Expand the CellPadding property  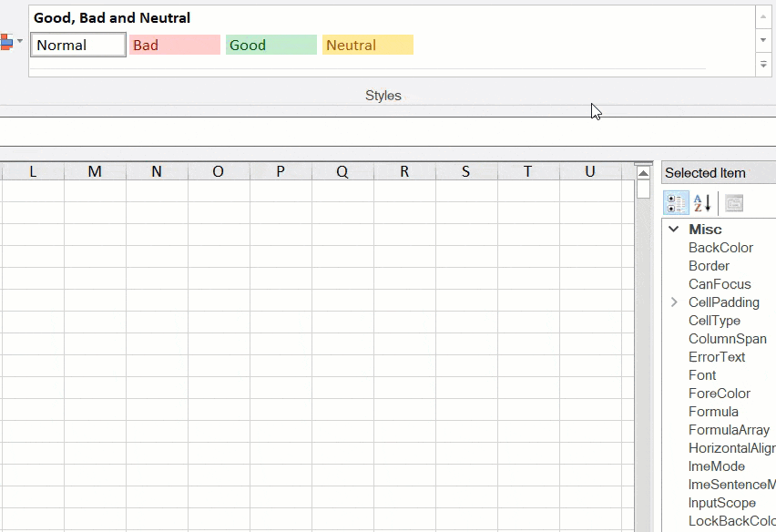click(674, 302)
